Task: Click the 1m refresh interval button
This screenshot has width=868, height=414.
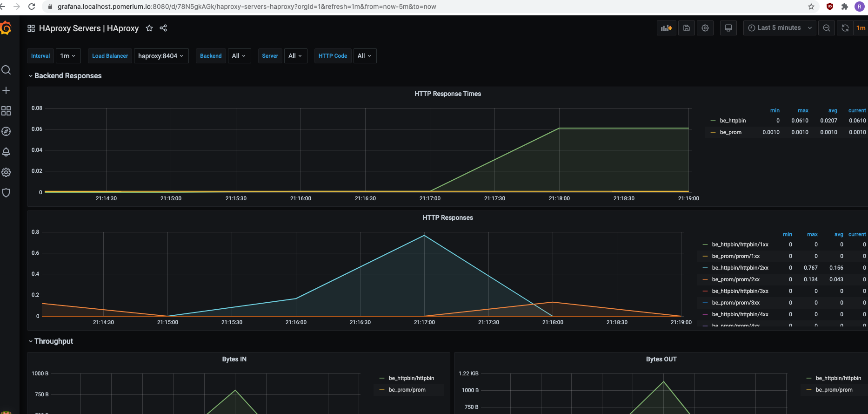Action: coord(861,28)
